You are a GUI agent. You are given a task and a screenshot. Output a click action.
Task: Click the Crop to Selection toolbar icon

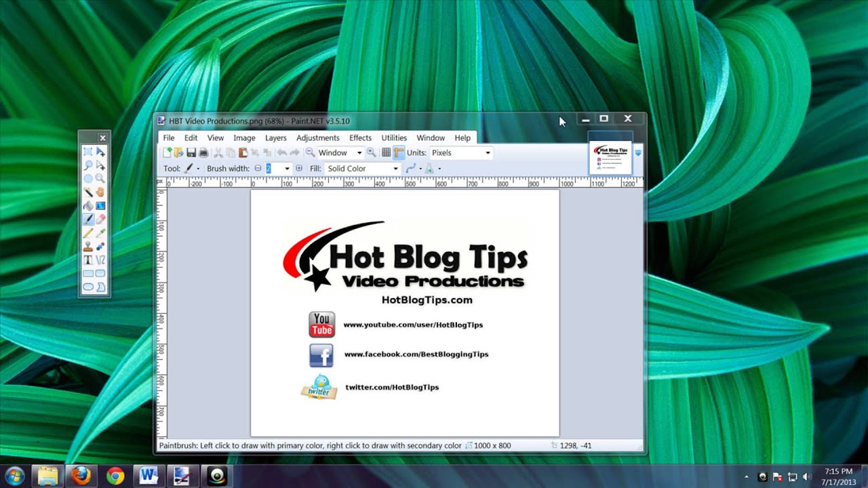[255, 152]
